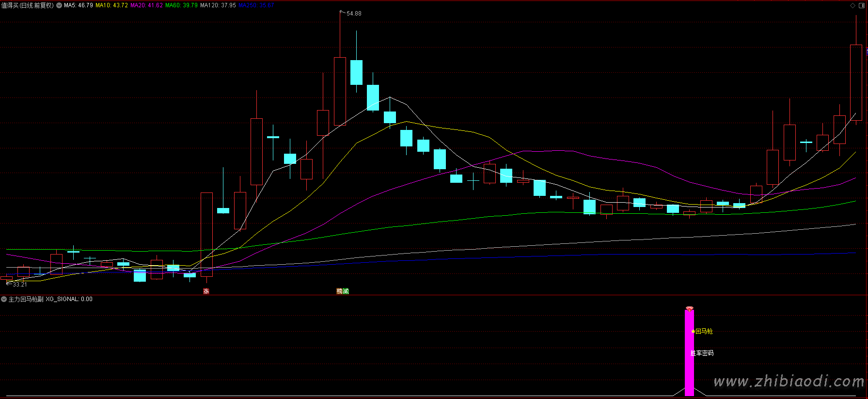Click the green 减 event marker

pyautogui.click(x=346, y=291)
